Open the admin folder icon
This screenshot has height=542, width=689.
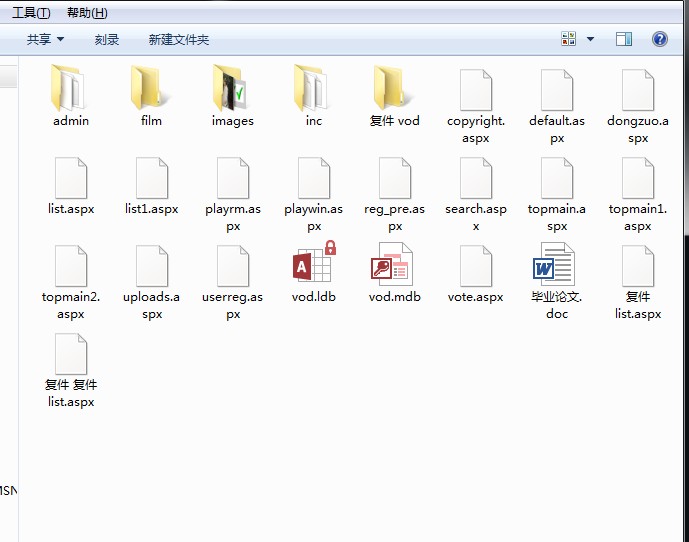click(69, 88)
